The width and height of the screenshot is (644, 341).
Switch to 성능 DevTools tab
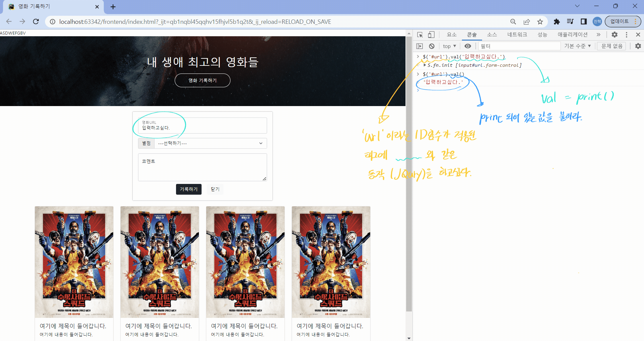click(x=542, y=35)
